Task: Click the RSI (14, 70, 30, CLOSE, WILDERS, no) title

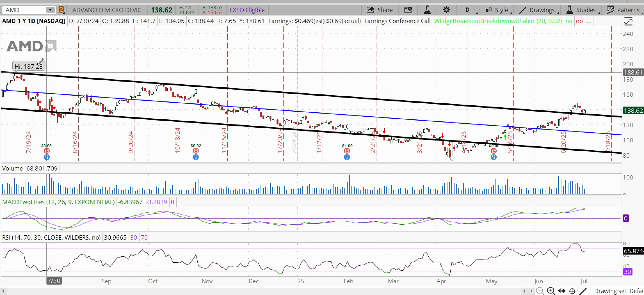Action: click(x=51, y=237)
